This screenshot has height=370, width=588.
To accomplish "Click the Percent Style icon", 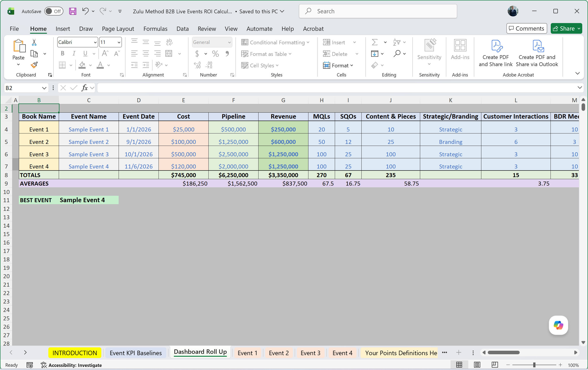I will point(215,53).
